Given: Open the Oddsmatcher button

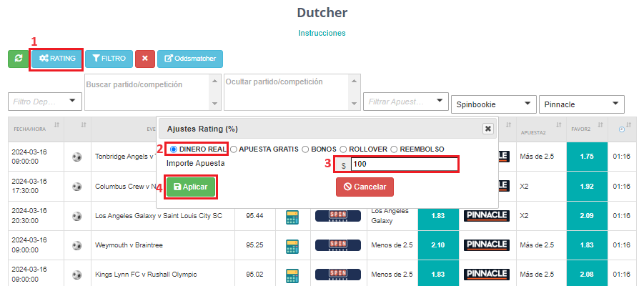Looking at the screenshot, I should coord(189,59).
